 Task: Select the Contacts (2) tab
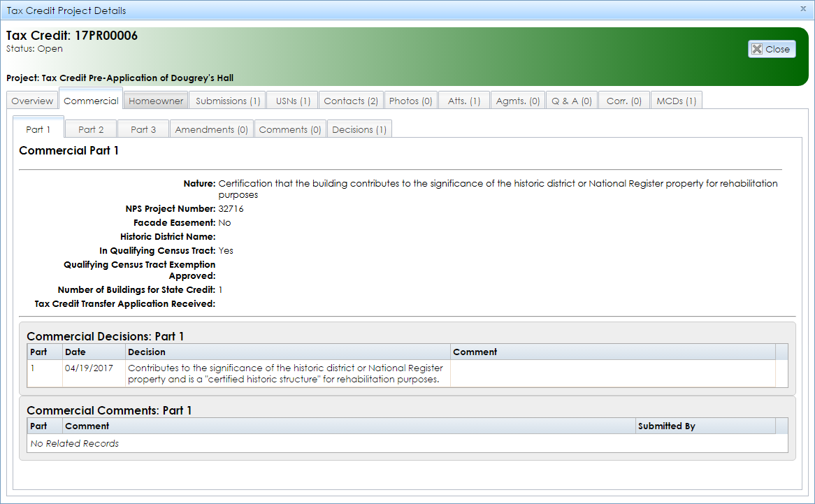point(350,100)
